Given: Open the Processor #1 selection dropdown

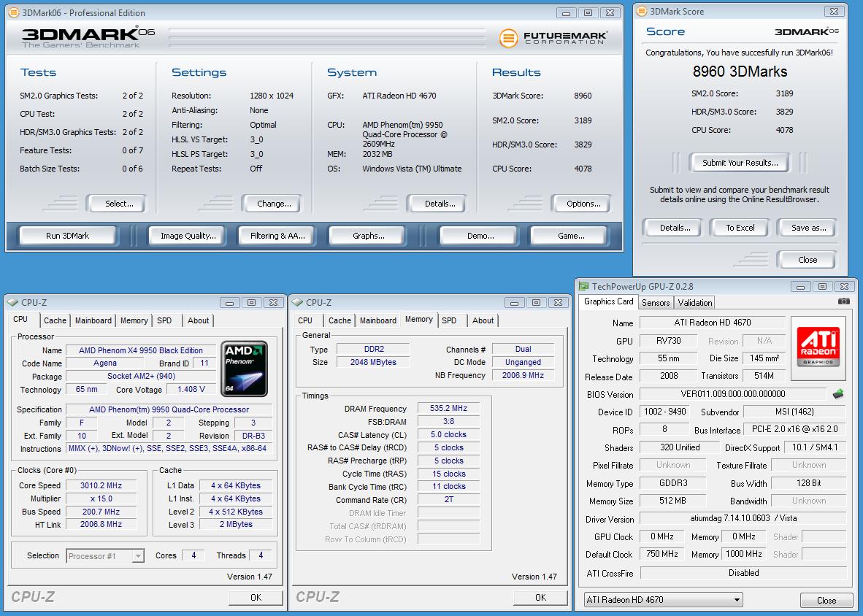Looking at the screenshot, I should (105, 556).
